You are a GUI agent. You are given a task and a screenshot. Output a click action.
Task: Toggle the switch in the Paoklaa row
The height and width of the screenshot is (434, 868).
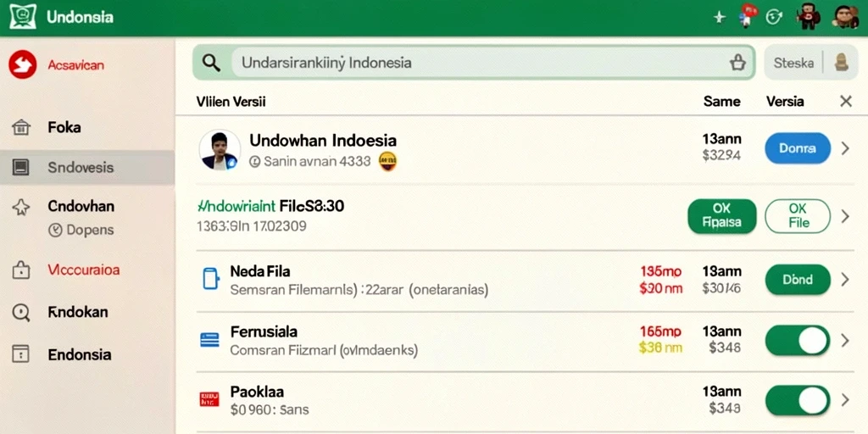coord(798,400)
